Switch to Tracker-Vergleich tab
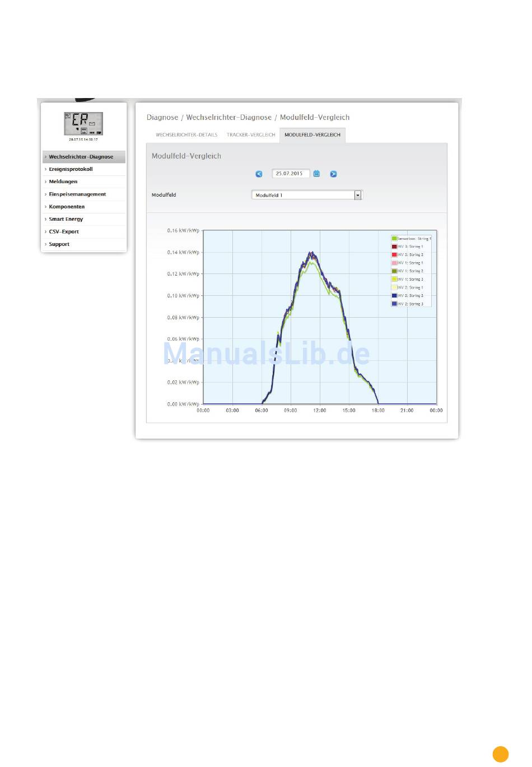Image resolution: width=532 pixels, height=767 pixels. pos(251,135)
